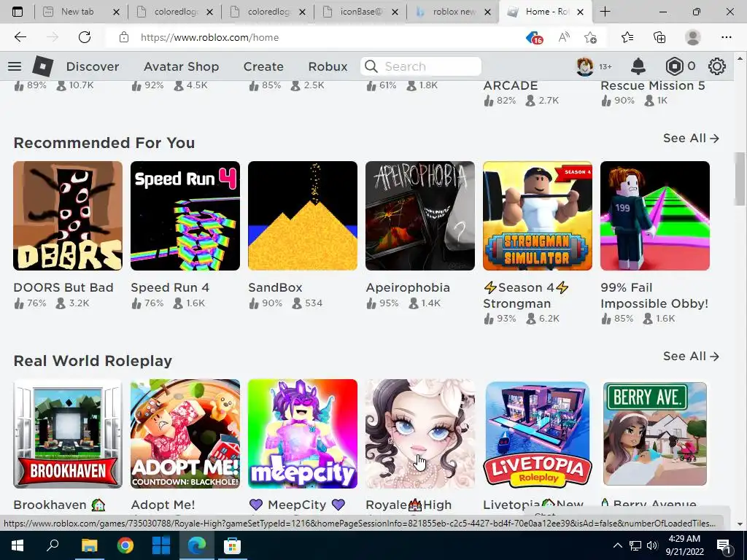747x560 pixels.
Task: See All for Real World Roleplay
Action: pos(691,356)
